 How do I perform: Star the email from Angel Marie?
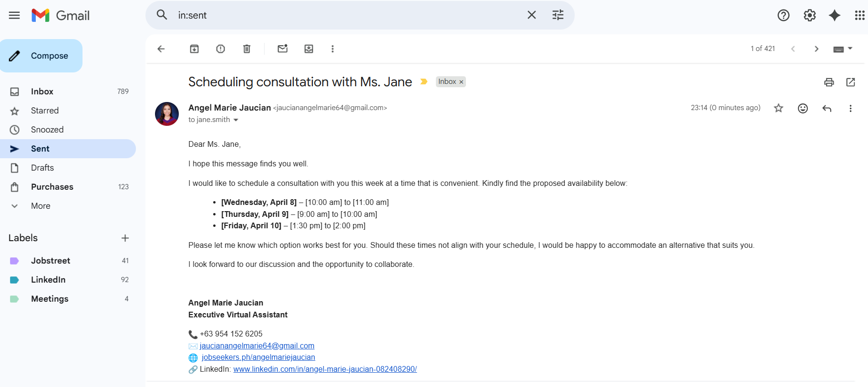click(x=778, y=108)
